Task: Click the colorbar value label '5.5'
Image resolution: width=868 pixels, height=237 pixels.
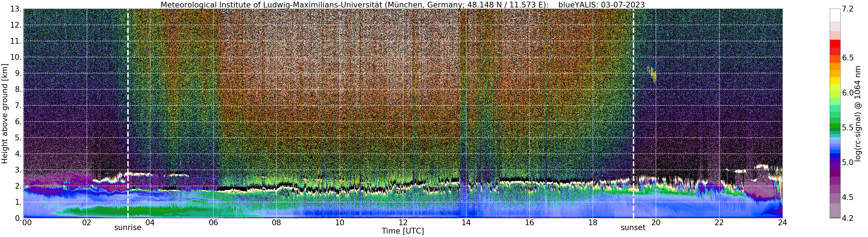Action: [848, 128]
